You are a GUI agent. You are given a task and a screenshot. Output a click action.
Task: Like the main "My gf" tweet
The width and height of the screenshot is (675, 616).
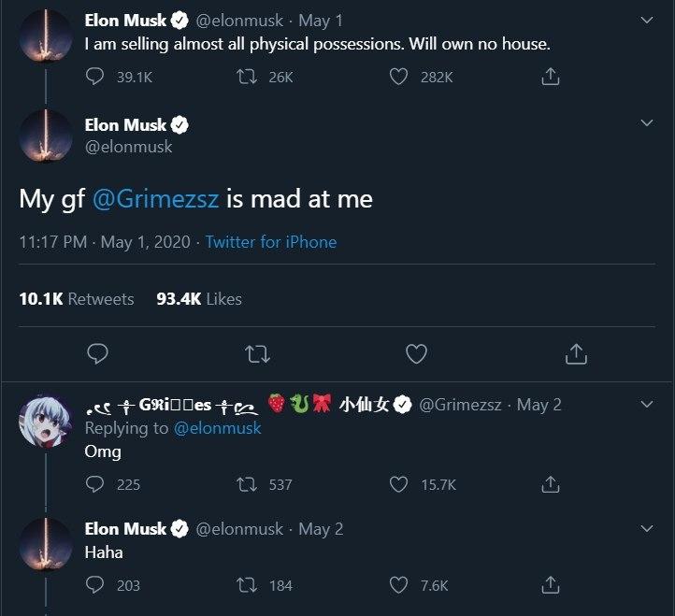416,353
